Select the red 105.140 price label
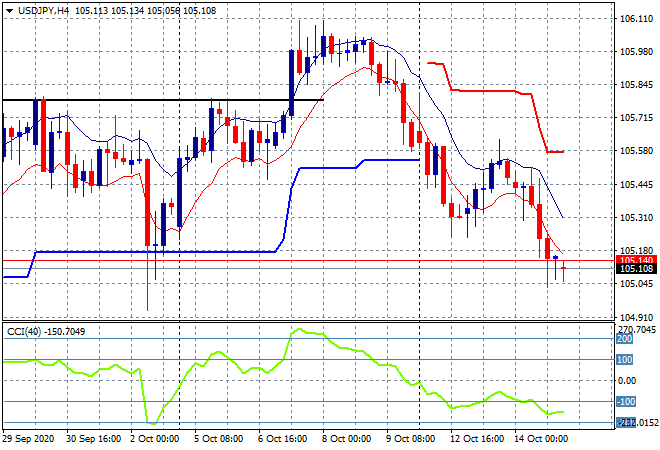 [x=635, y=260]
